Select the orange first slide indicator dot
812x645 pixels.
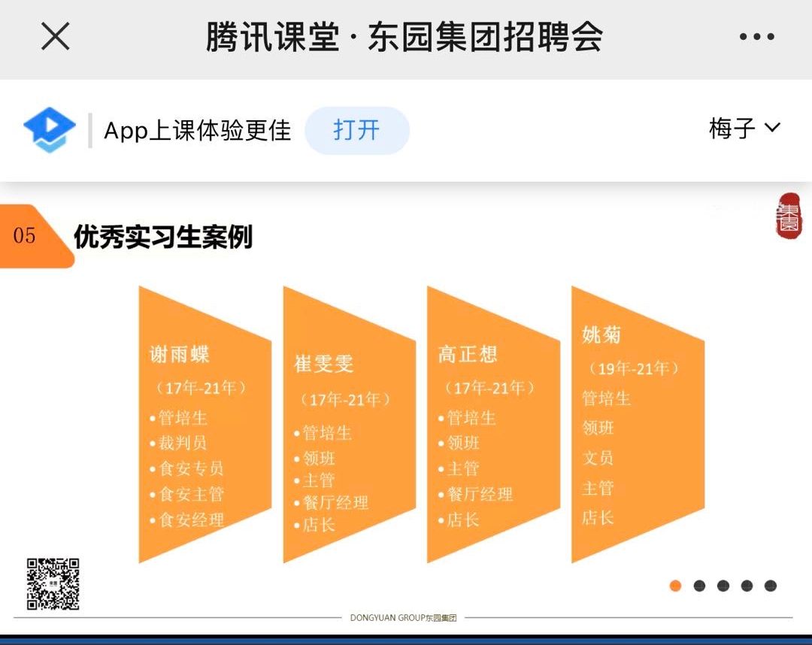click(675, 586)
